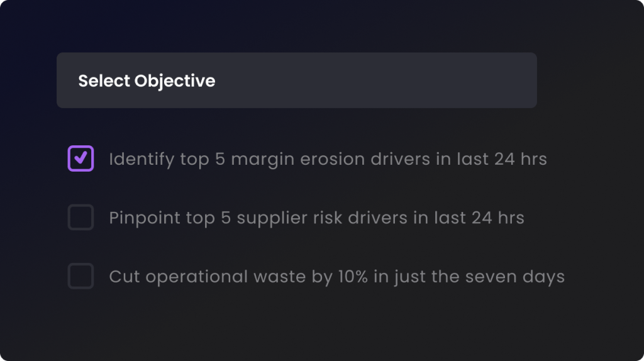Tick the empty box beside Pinpoint option

click(80, 217)
